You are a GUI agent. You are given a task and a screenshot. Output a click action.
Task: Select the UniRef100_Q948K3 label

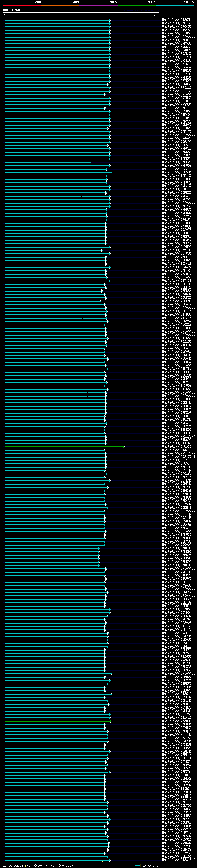(x=177, y=50)
